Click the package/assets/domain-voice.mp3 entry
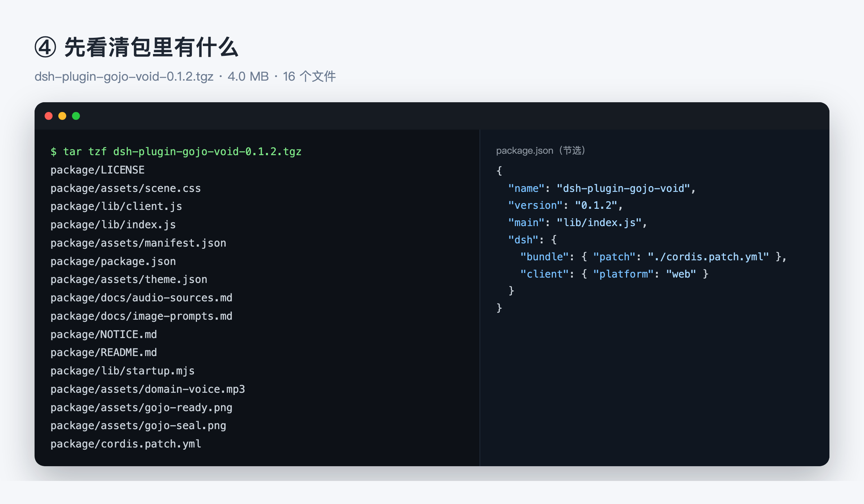864x504 pixels. pyautogui.click(x=148, y=389)
